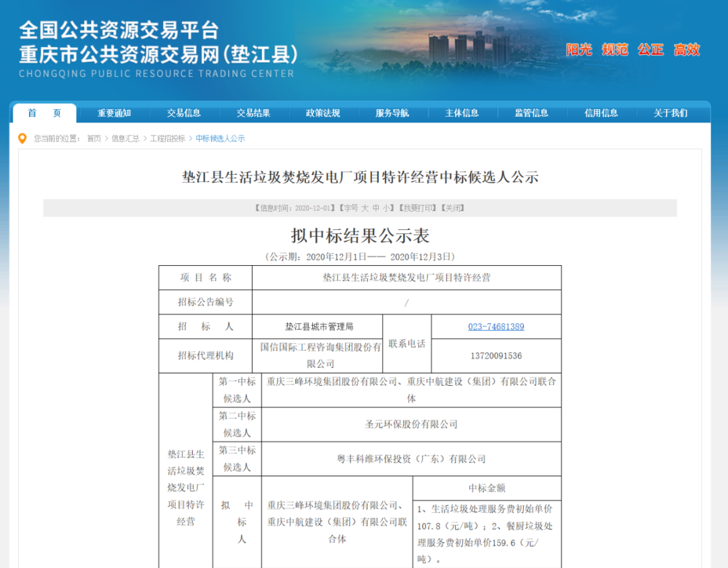
Task: Open the 首页 navigation tab
Action: (x=44, y=113)
